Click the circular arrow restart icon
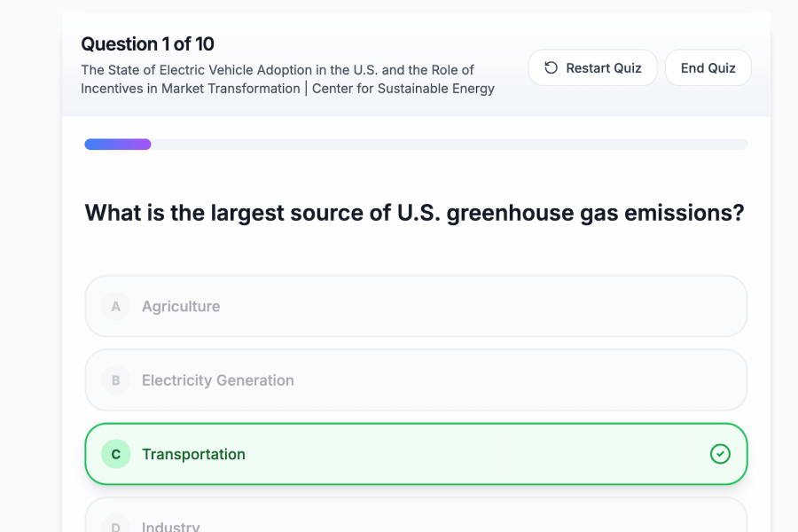Screen dimensions: 798x532 coord(551,68)
